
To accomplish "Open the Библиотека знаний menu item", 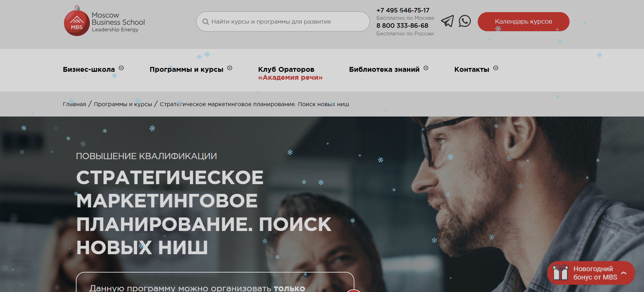I will (x=384, y=69).
